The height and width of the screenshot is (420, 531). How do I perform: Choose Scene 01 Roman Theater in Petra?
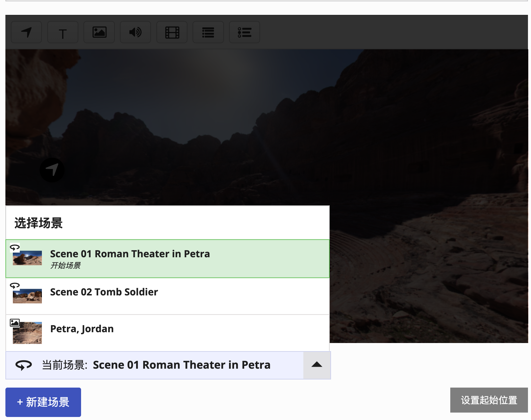pos(130,254)
